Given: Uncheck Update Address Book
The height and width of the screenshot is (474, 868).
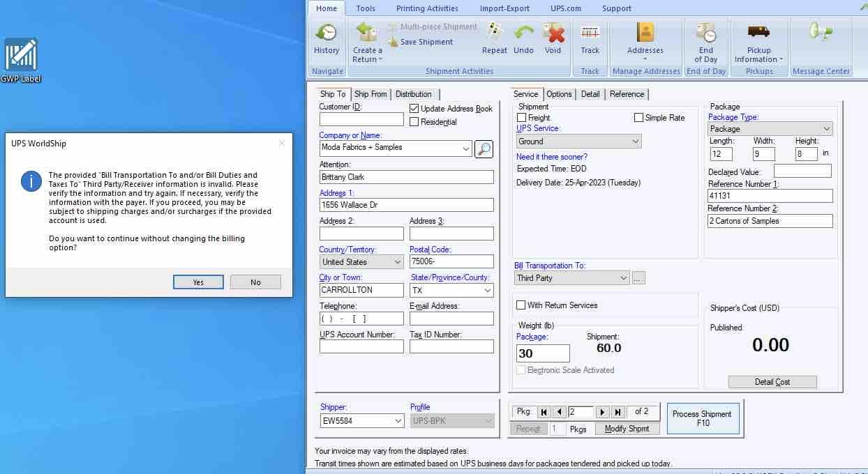Looking at the screenshot, I should coord(414,109).
